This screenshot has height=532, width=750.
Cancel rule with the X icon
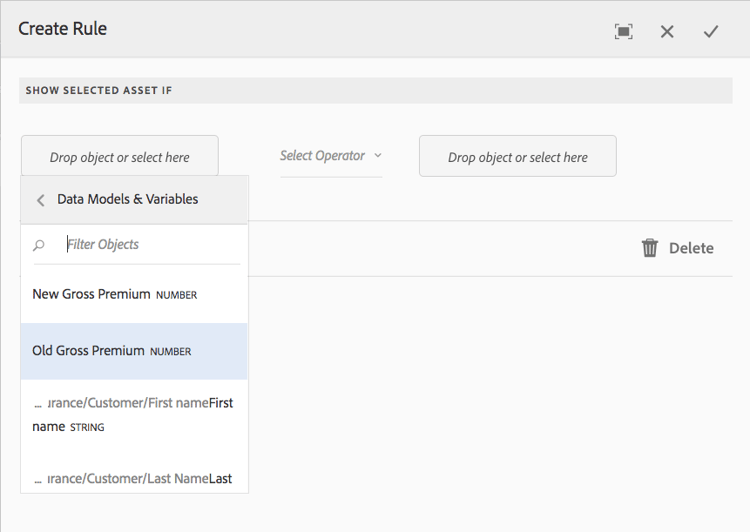[667, 31]
